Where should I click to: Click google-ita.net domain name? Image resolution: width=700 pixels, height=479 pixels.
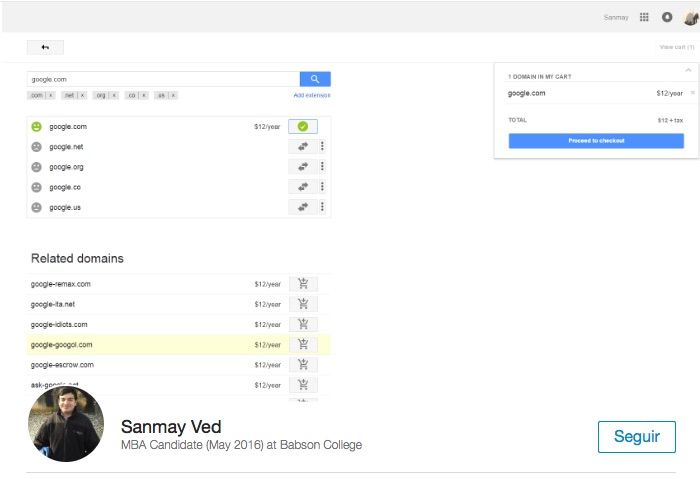(53, 304)
